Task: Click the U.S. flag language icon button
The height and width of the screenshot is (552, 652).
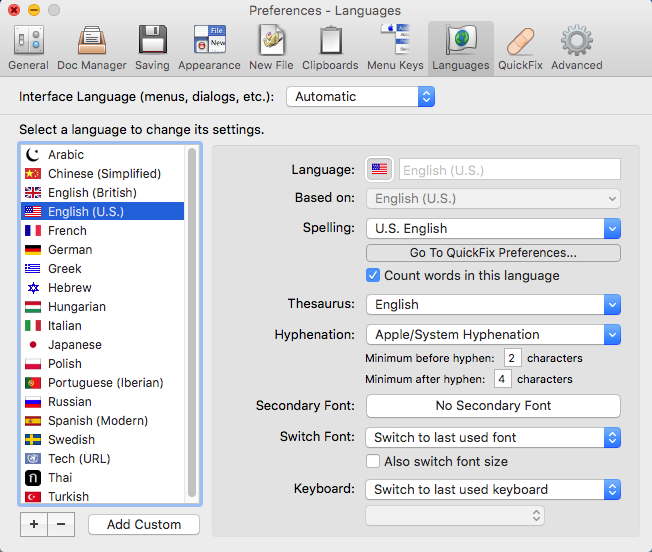Action: coord(380,170)
